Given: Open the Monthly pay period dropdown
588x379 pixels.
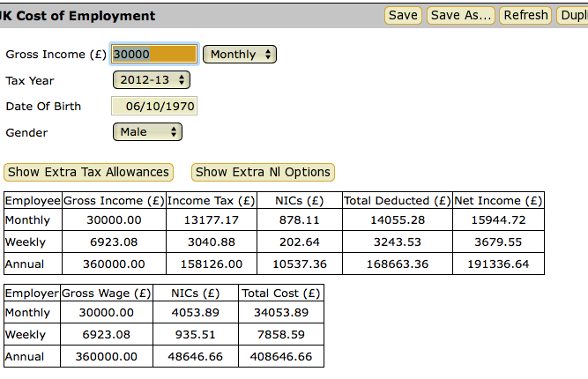Looking at the screenshot, I should 240,55.
